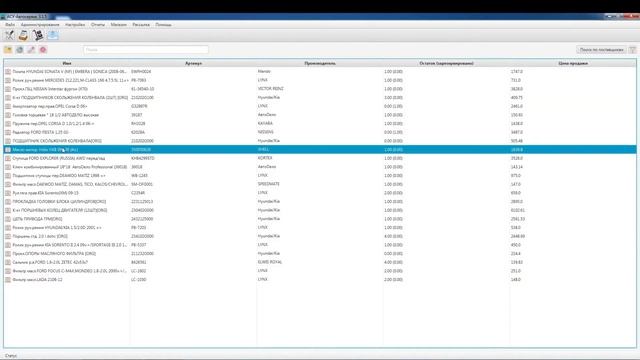
Task: Click the row icon of the FORD FIESTA radiator
Action: [8, 132]
